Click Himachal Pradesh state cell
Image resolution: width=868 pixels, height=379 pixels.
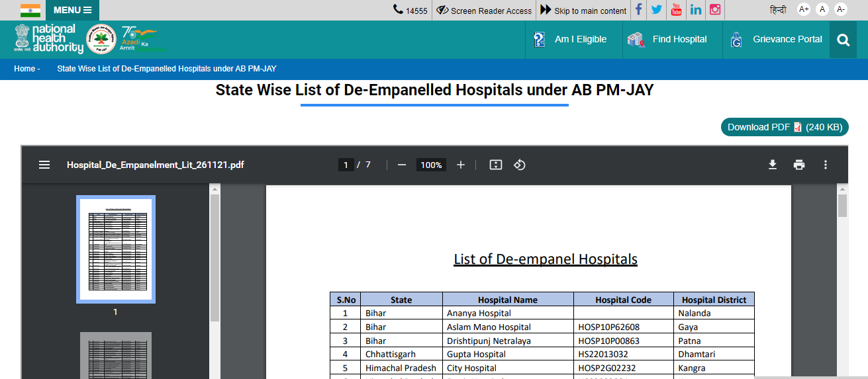(x=401, y=368)
